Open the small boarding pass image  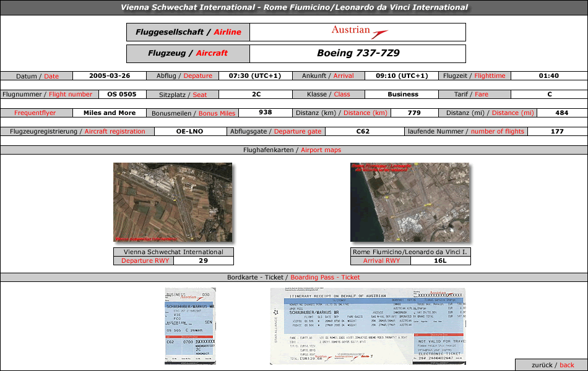click(191, 326)
